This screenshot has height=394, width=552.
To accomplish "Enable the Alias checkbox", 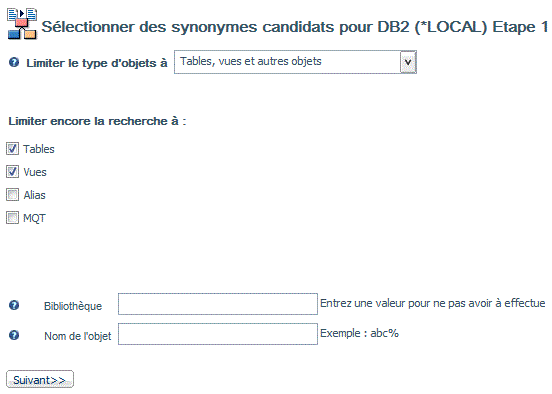I will [12, 195].
